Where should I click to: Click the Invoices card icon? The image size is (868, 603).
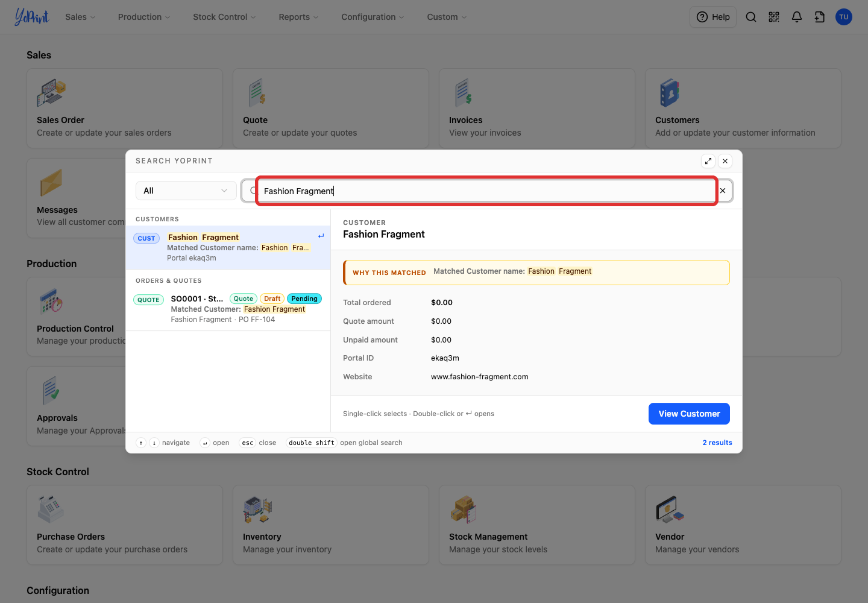[x=464, y=93]
